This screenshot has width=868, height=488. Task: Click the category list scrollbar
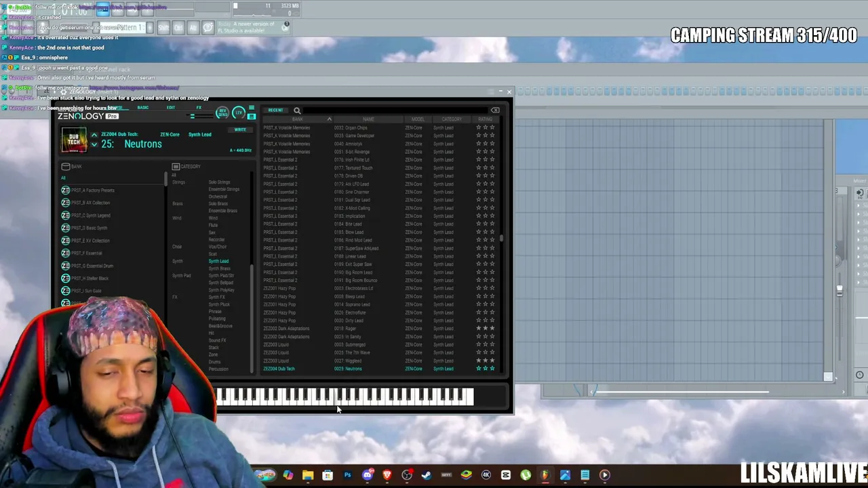[x=252, y=317]
